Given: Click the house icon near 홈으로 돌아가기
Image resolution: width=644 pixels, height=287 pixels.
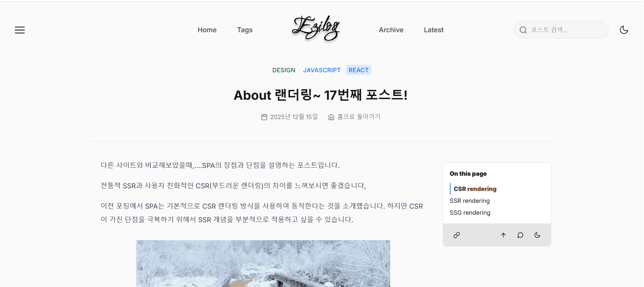Looking at the screenshot, I should [x=331, y=117].
